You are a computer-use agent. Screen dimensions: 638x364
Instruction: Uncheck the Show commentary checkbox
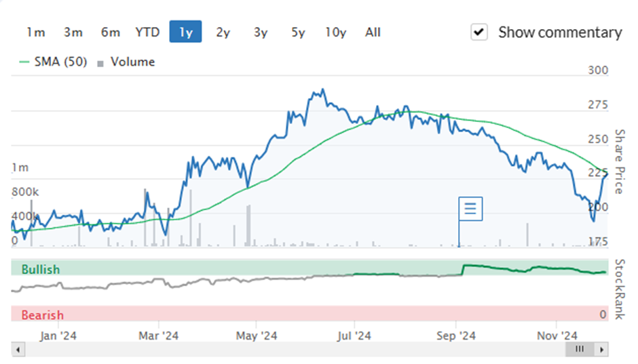479,32
